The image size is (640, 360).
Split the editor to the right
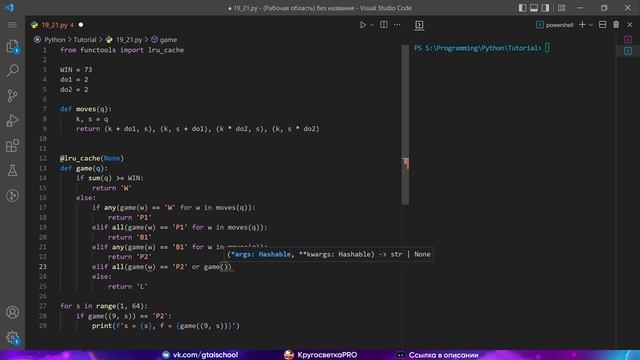click(384, 25)
